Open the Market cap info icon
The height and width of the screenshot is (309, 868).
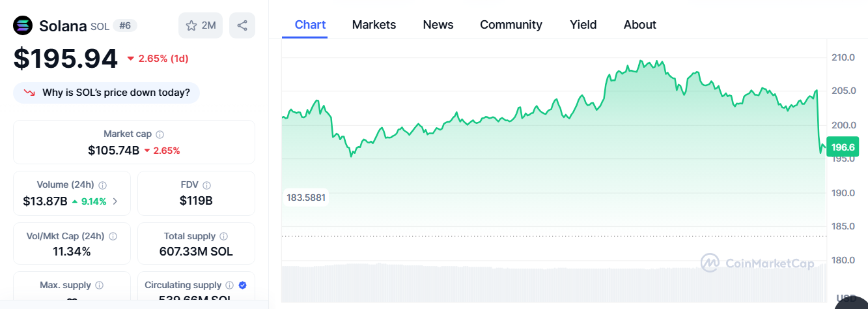(160, 134)
